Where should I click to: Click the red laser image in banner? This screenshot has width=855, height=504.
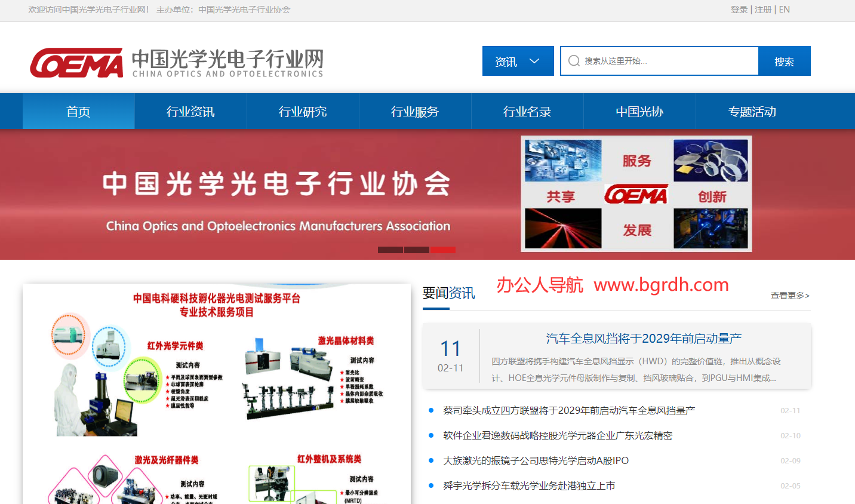563,228
